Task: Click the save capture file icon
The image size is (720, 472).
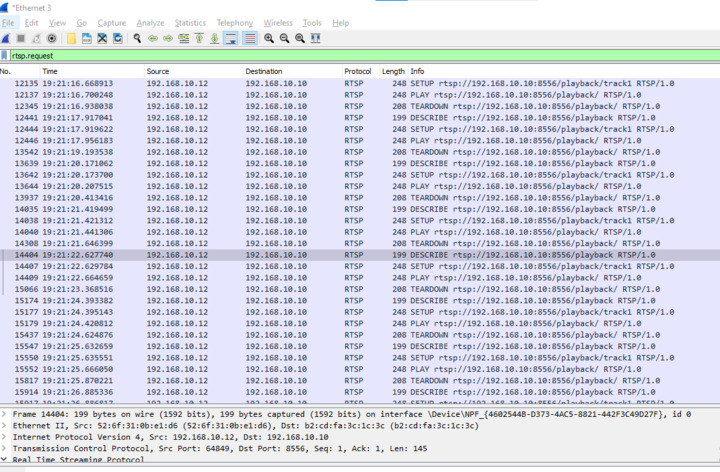Action: pyautogui.click(x=87, y=38)
